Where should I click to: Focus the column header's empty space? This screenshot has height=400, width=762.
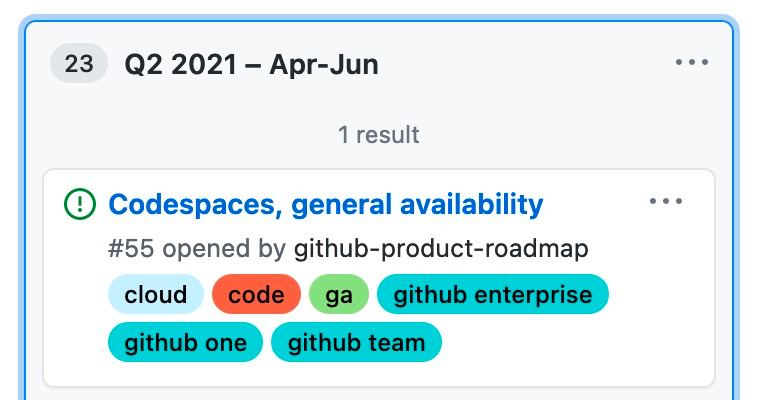pos(525,63)
